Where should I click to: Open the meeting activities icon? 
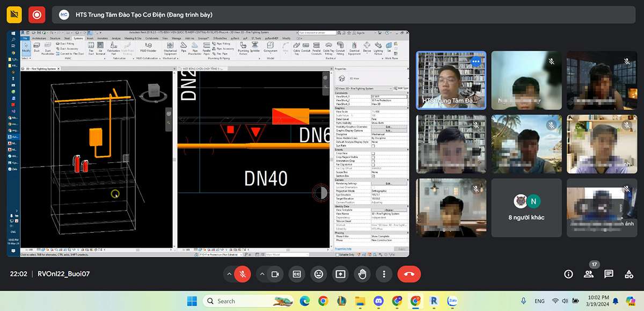pyautogui.click(x=629, y=274)
